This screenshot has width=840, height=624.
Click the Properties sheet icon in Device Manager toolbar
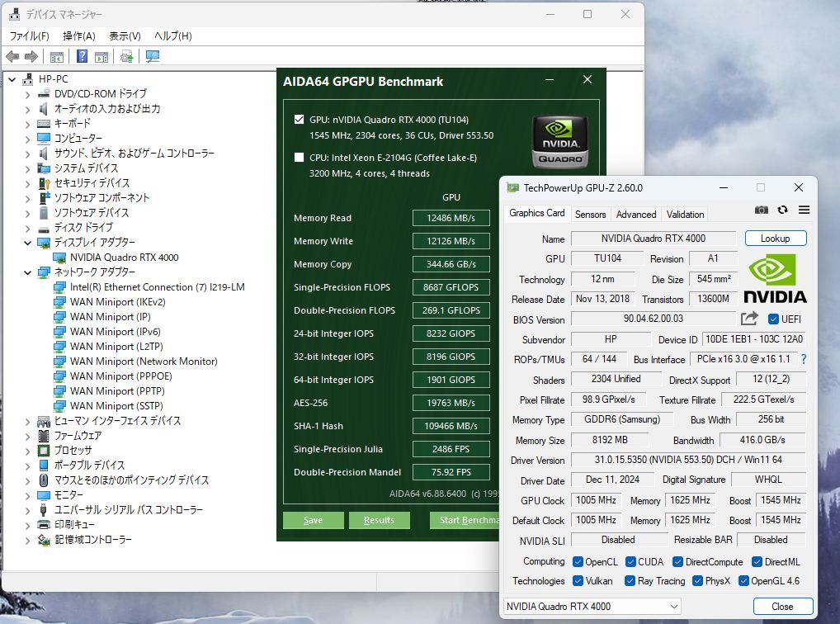point(101,56)
